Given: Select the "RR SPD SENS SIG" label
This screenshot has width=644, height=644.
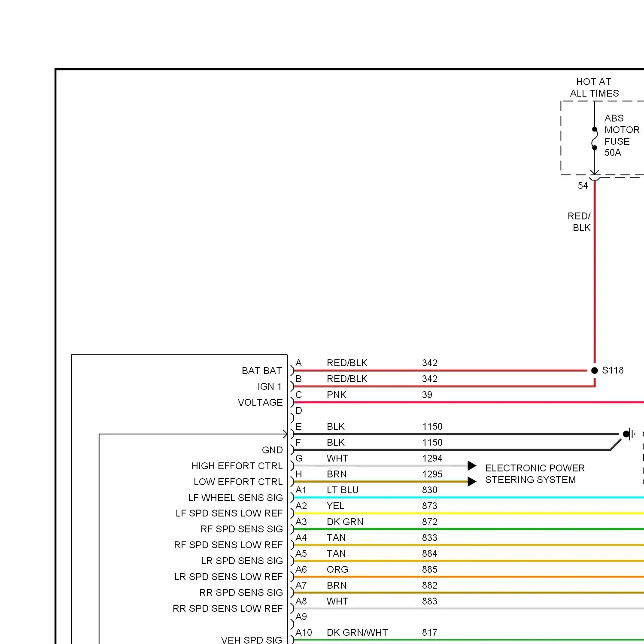Looking at the screenshot, I should (241, 593).
